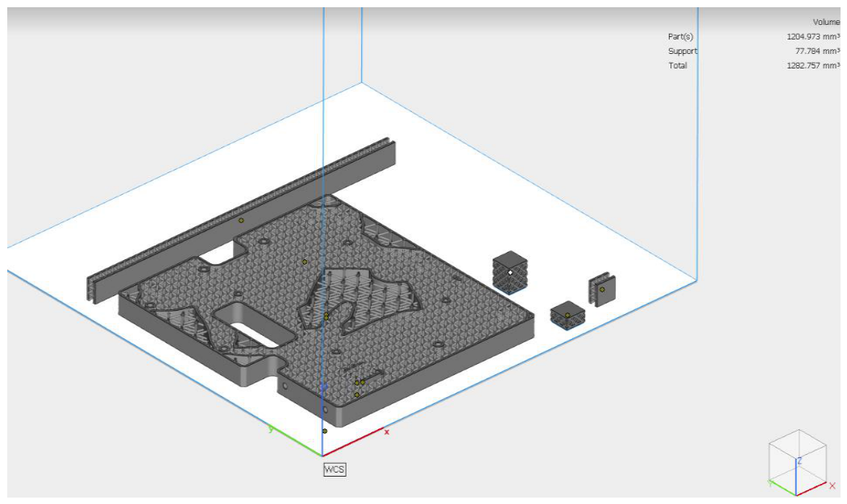Click the blue Z axis on view cube
The width and height of the screenshot is (847, 504).
(796, 475)
